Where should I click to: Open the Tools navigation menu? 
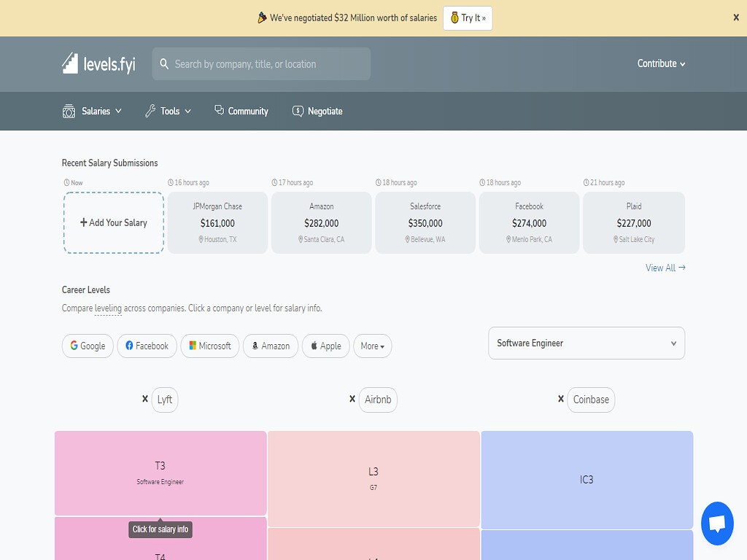pyautogui.click(x=169, y=111)
